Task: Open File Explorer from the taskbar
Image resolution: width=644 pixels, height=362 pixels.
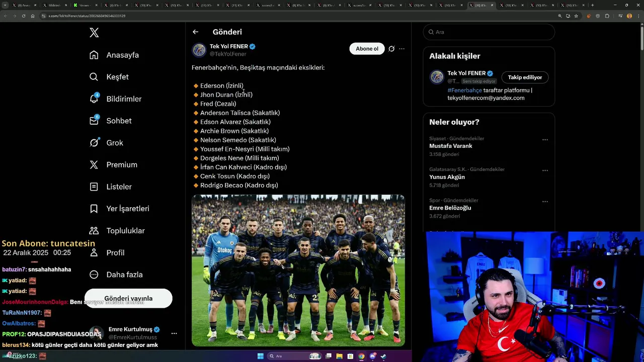Action: coord(339,356)
